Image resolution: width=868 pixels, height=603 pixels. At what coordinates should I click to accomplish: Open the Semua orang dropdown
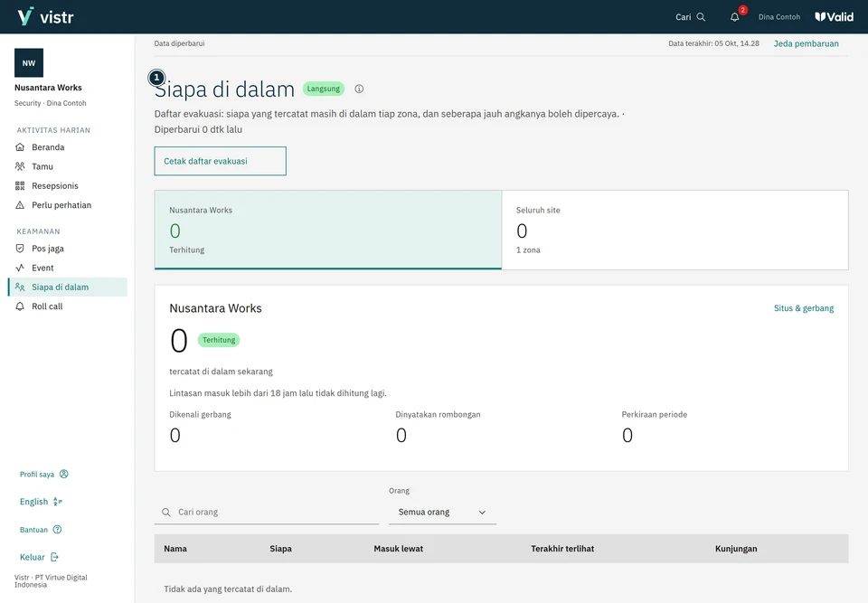pos(442,513)
